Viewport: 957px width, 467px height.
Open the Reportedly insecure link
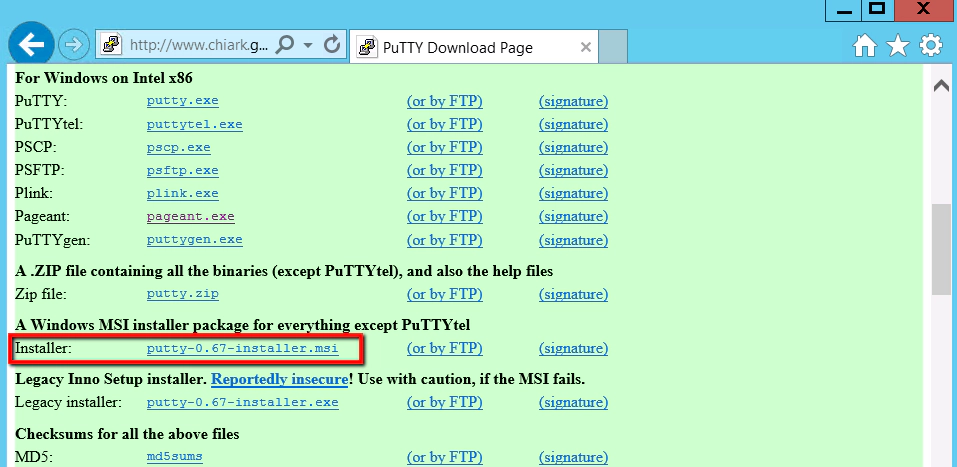pos(280,379)
